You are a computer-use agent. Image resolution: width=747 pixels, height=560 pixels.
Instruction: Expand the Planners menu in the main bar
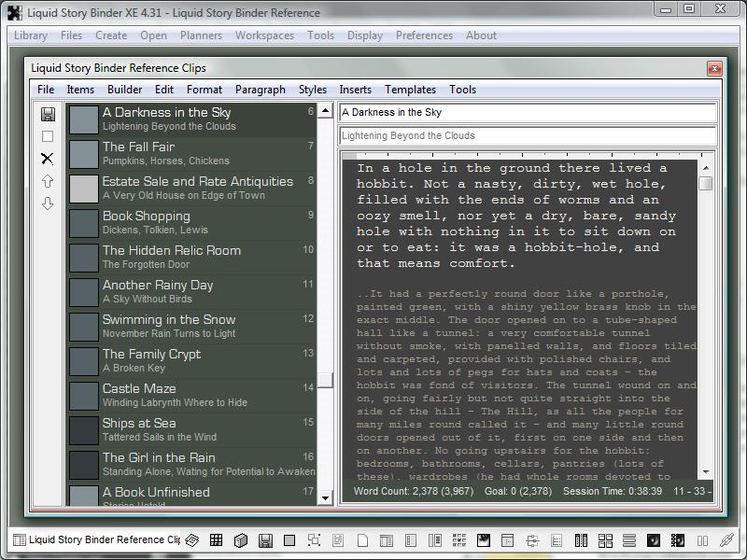point(201,35)
